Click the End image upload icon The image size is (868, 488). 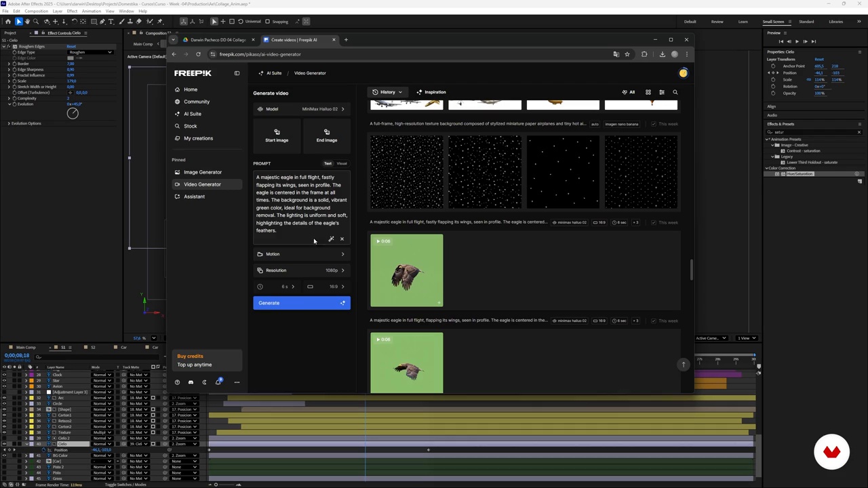326,131
